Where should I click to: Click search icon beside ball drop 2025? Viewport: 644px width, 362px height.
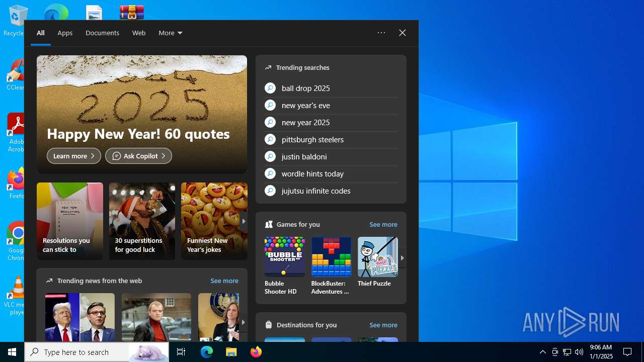(x=270, y=88)
